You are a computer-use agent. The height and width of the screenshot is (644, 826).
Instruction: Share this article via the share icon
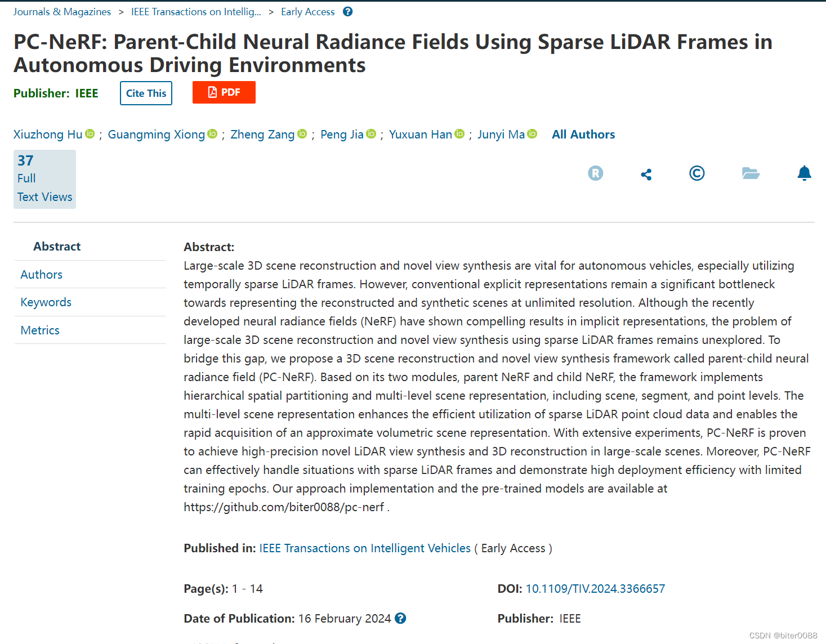(646, 173)
